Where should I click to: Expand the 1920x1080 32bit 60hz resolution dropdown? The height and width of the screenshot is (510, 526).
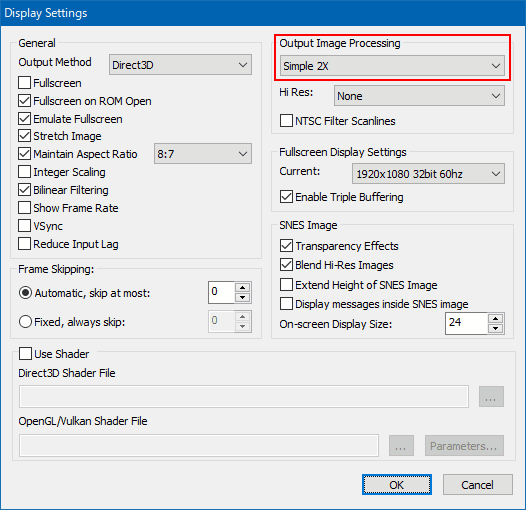(428, 173)
